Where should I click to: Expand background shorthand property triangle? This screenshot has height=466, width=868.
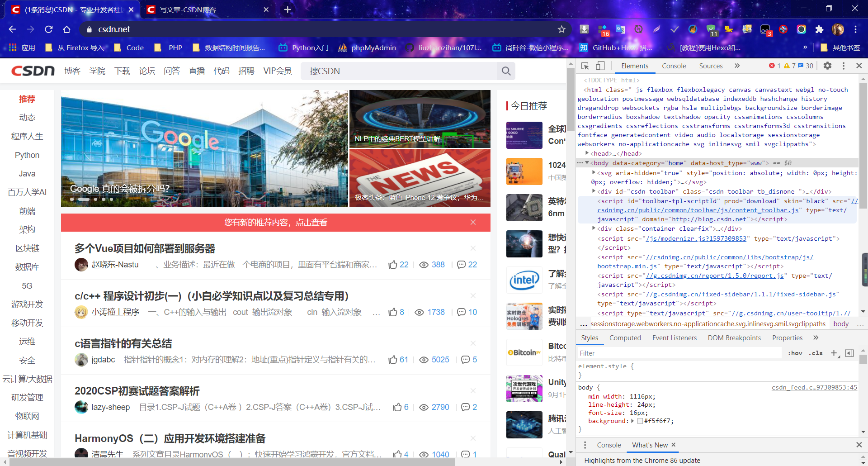(632, 421)
